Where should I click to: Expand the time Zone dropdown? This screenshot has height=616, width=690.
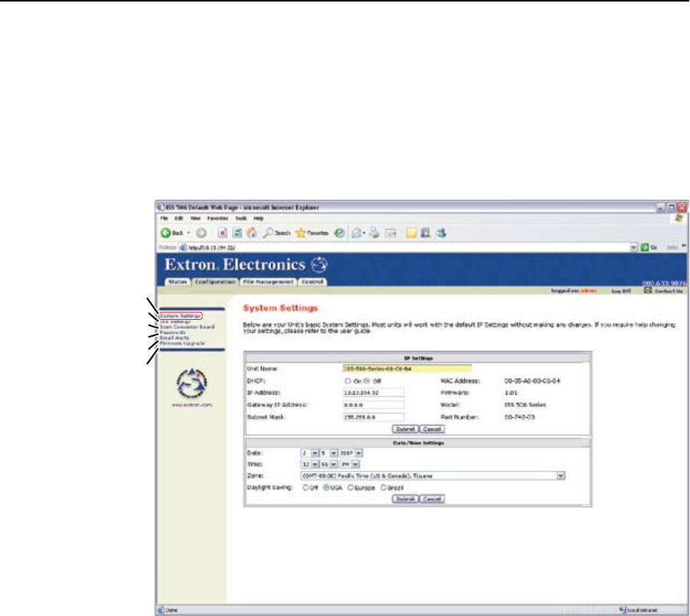coord(561,476)
